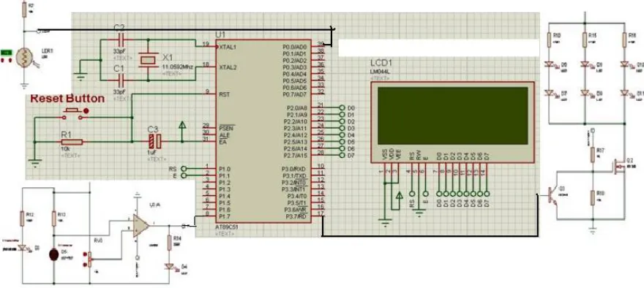Select resistor R14 near the op-amp output
Image resolution: width=644 pixels, height=288 pixels.
click(x=169, y=243)
